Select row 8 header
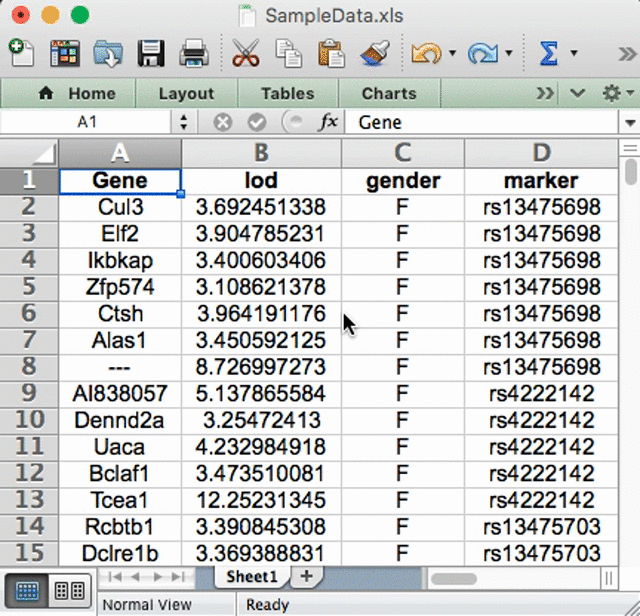 (x=29, y=367)
